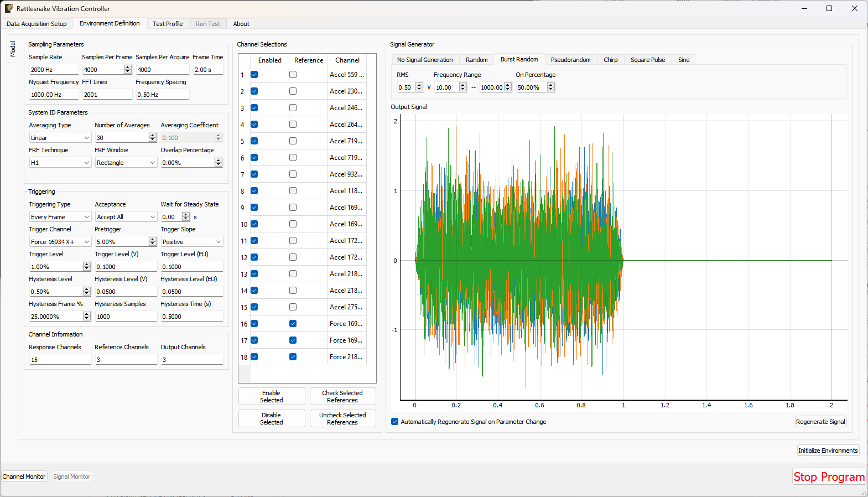Increase the Overlap Percentage spinner
Image resolution: width=868 pixels, height=497 pixels.
219,161
